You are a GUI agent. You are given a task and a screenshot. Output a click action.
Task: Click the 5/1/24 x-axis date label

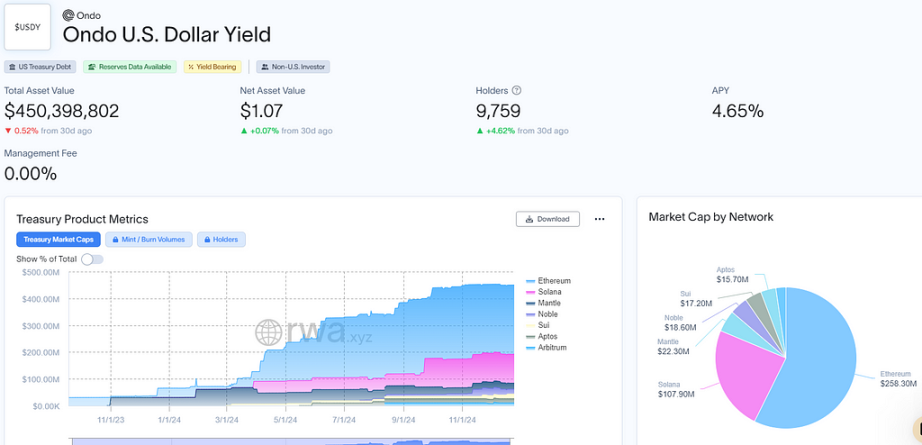[x=285, y=420]
